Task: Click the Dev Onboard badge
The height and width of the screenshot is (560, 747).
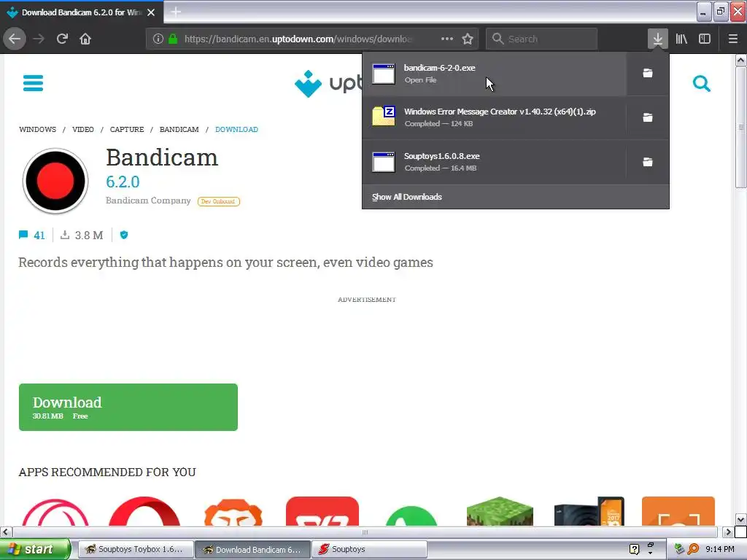Action: tap(219, 201)
